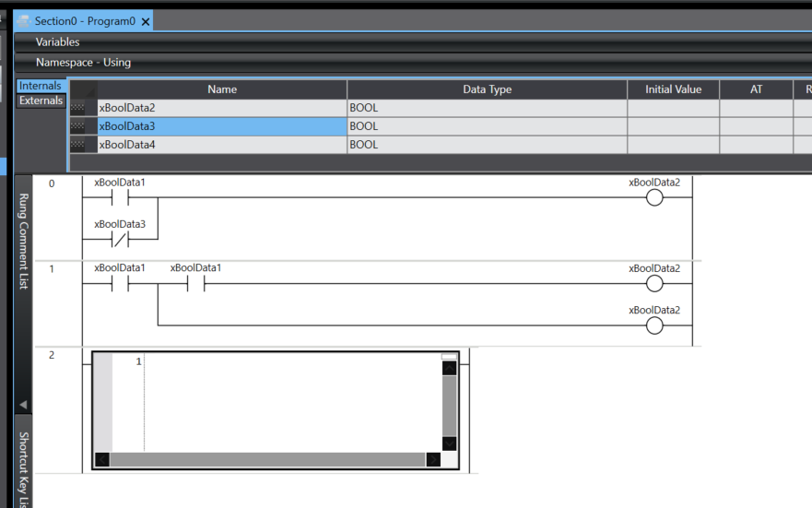Click the Initial Value column header

pos(673,89)
